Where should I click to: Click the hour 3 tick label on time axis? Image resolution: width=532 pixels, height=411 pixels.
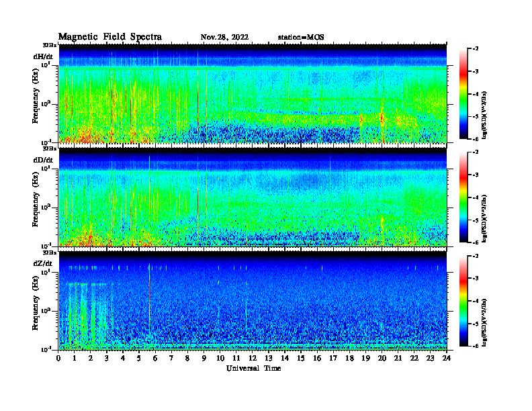pos(107,359)
